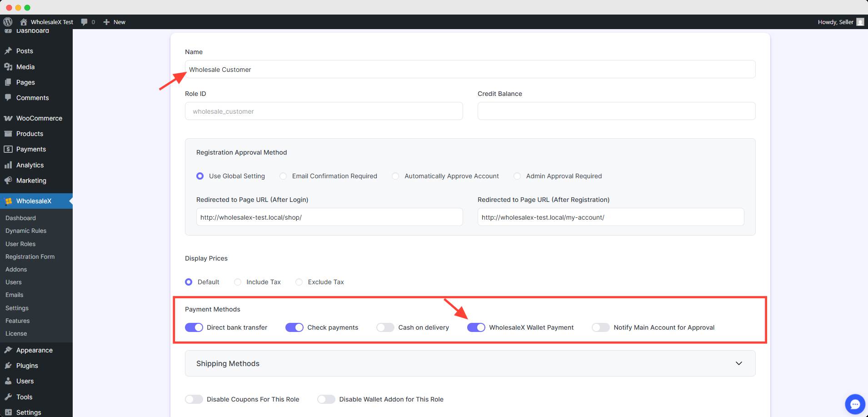Click the Products icon in sidebar

8,134
